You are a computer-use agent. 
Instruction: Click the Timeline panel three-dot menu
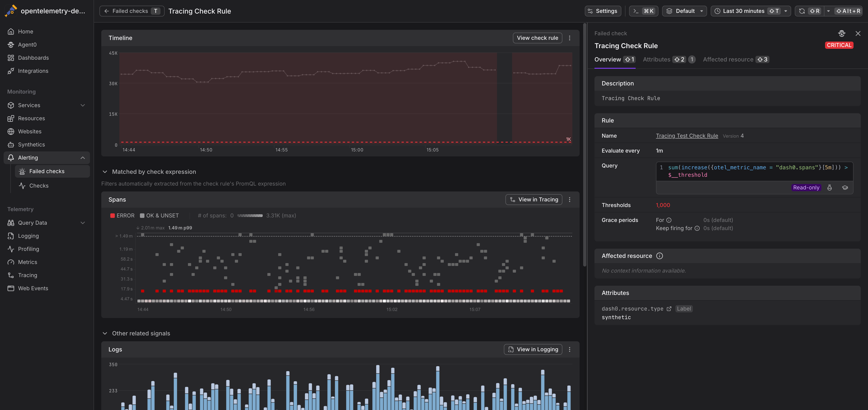[x=569, y=38]
